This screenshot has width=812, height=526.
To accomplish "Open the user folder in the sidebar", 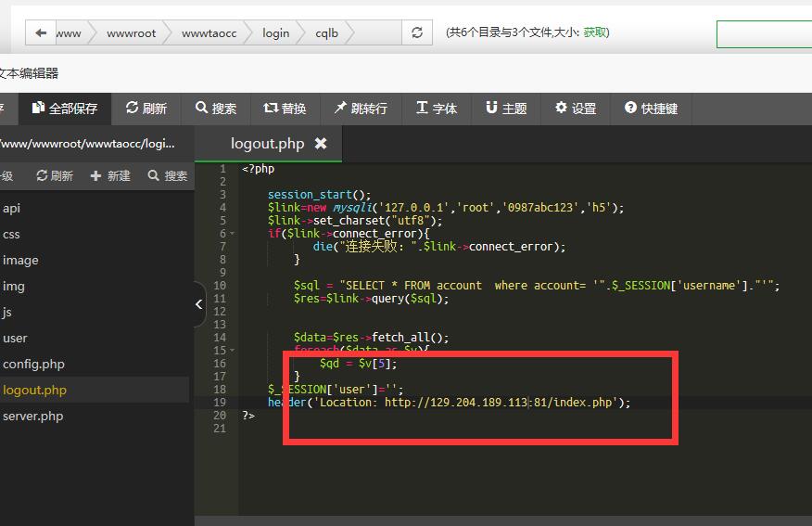I will (15, 338).
